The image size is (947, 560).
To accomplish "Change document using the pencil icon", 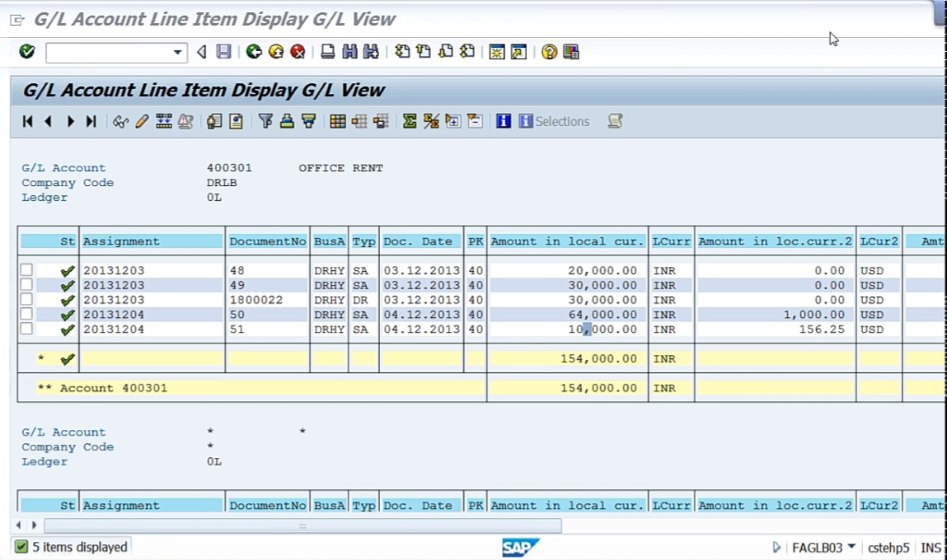I will (142, 121).
